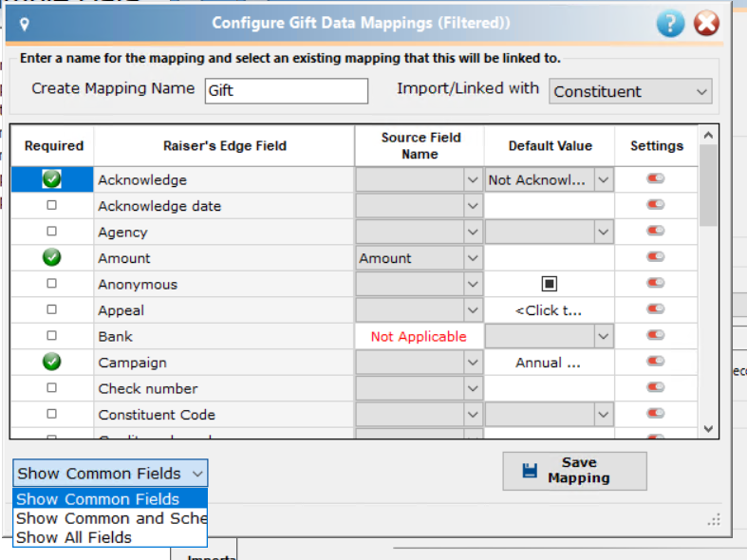The width and height of the screenshot is (747, 560).
Task: Click Check number default value cell
Action: point(549,388)
